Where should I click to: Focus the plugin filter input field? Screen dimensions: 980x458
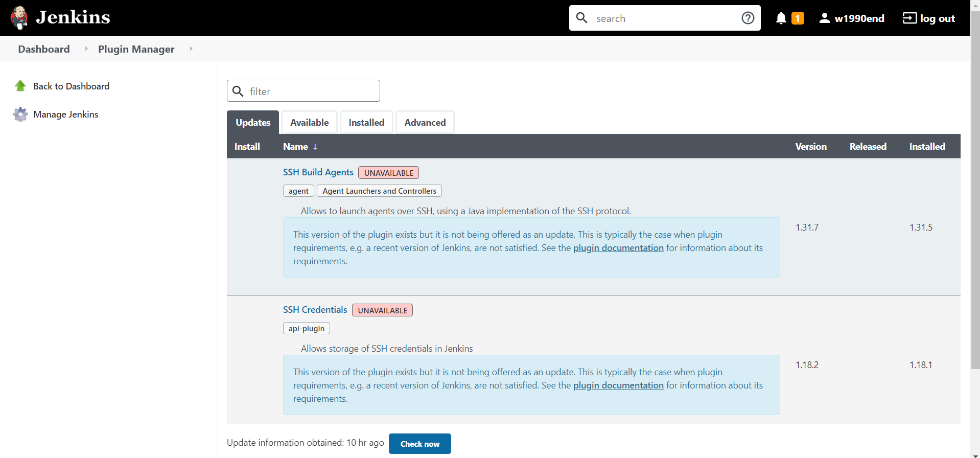click(x=304, y=91)
